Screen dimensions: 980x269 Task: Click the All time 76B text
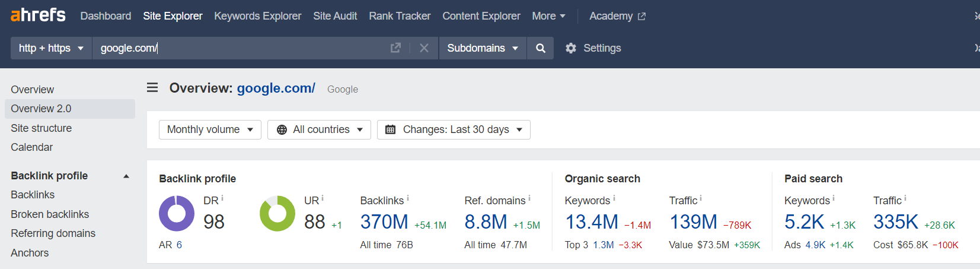387,245
